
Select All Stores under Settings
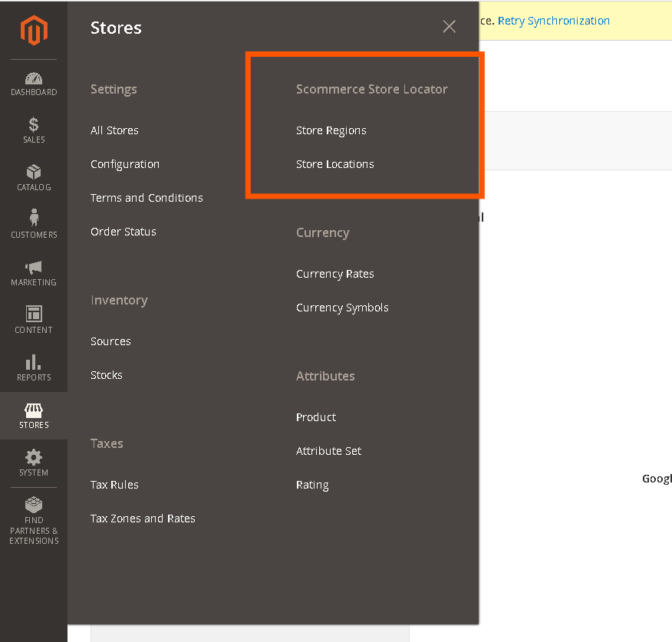(114, 130)
